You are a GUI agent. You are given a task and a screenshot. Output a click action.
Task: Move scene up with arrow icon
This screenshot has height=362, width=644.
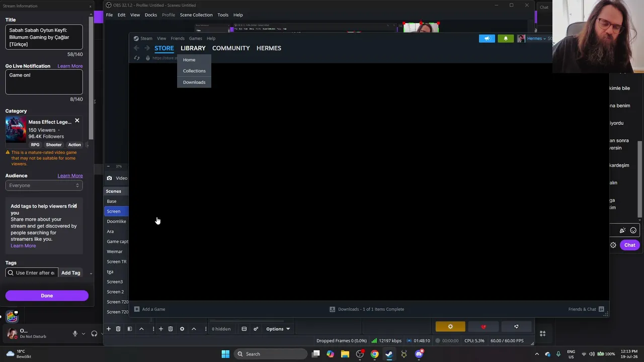[141, 329]
